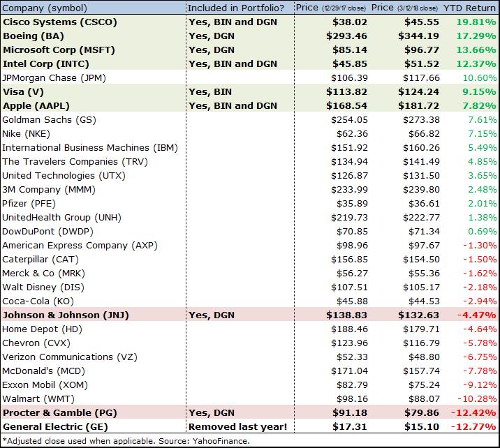The height and width of the screenshot is (448, 500).
Task: Click the $17.31 General Electric price
Action: tap(350, 427)
